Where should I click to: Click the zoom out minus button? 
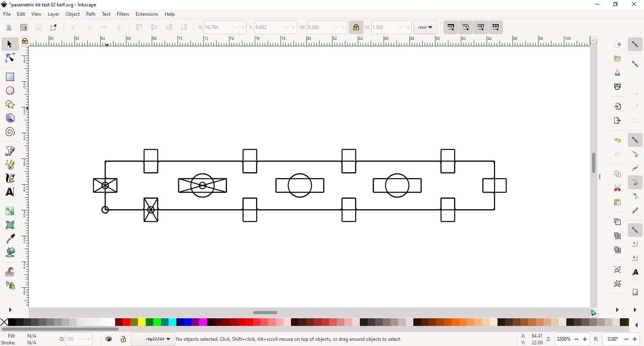click(x=576, y=339)
